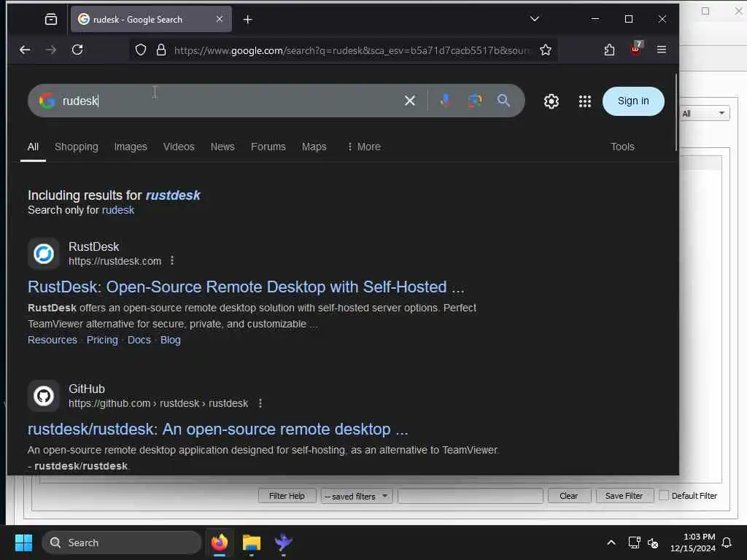
Task: Open the Windows Start menu
Action: tap(24, 542)
